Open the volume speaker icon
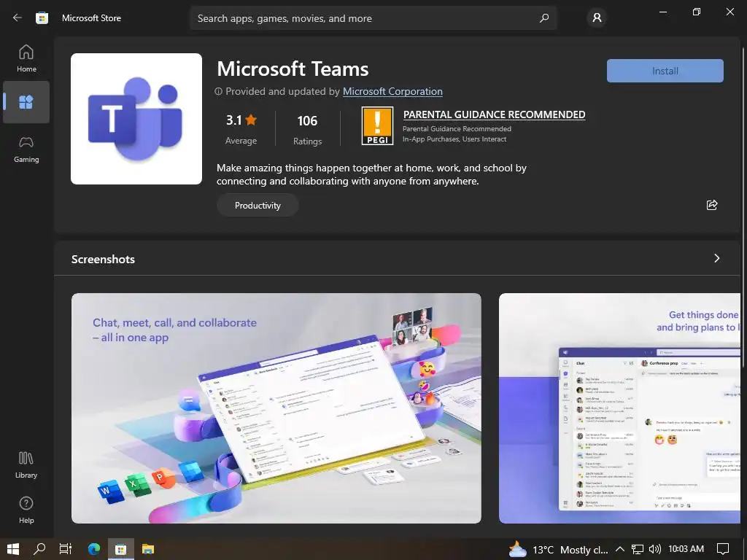Viewport: 747px width, 560px height. 655,549
